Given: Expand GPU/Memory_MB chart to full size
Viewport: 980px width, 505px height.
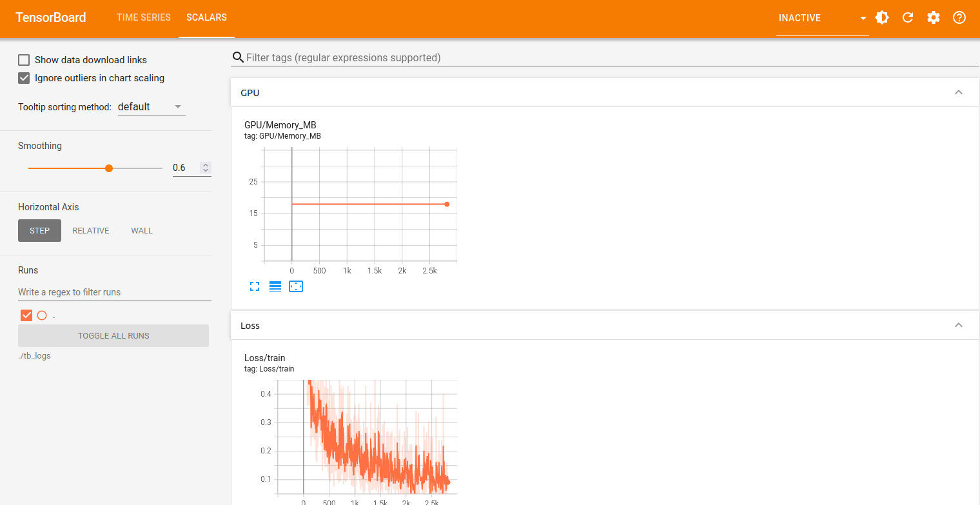Looking at the screenshot, I should coord(255,286).
